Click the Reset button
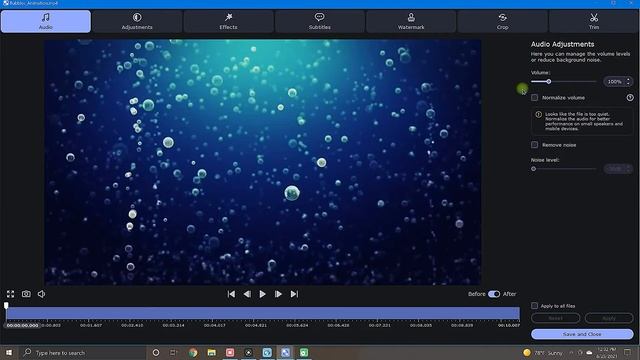640x360 pixels. click(x=556, y=318)
